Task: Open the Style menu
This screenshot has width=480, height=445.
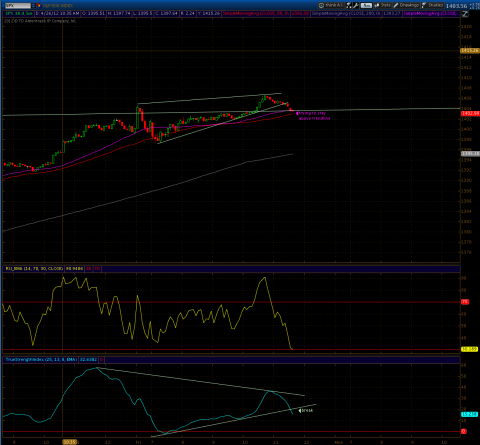Action: tap(383, 5)
